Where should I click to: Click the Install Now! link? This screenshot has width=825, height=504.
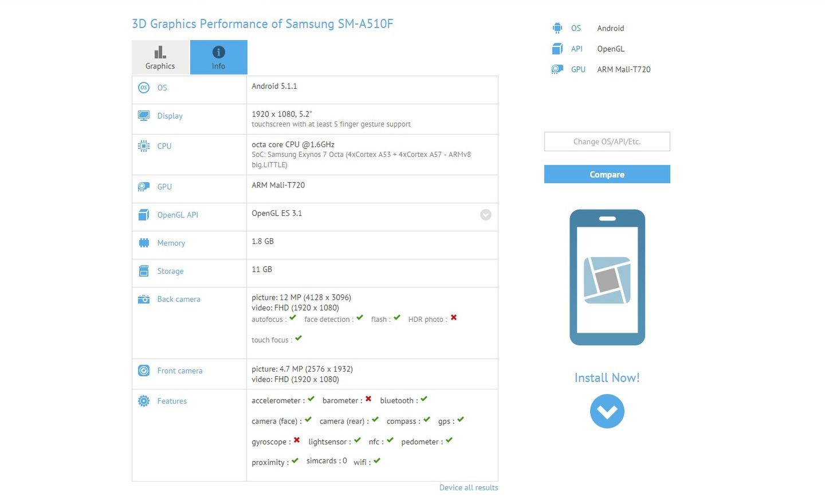pos(607,378)
